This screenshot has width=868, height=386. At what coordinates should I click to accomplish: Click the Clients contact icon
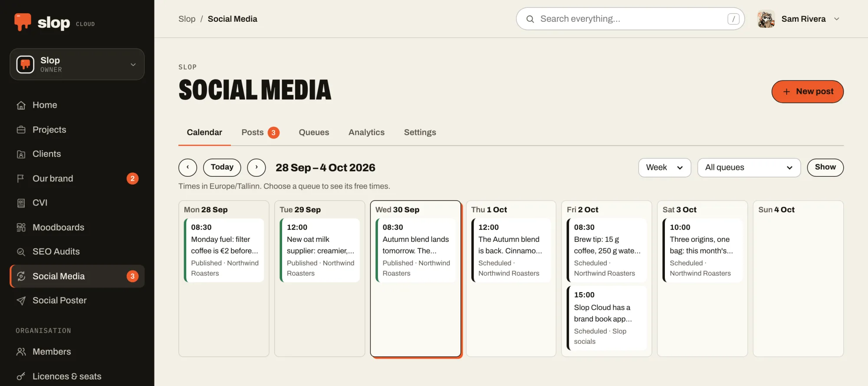tap(21, 154)
